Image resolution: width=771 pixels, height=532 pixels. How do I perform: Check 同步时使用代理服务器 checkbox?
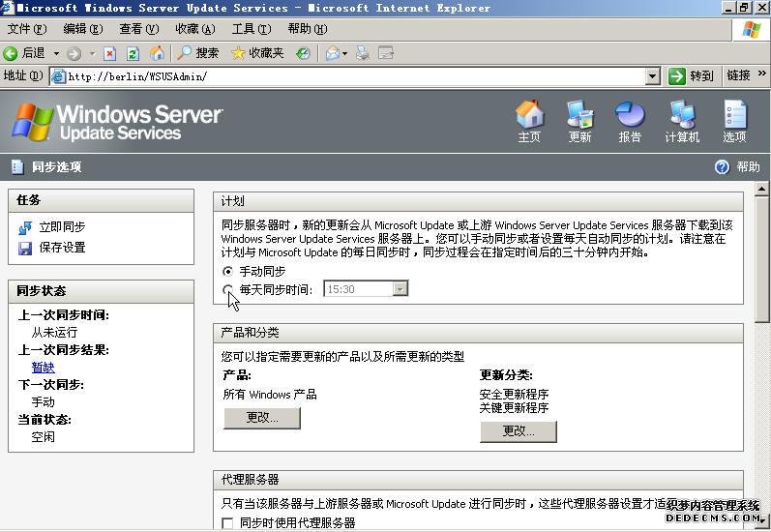coord(227,523)
